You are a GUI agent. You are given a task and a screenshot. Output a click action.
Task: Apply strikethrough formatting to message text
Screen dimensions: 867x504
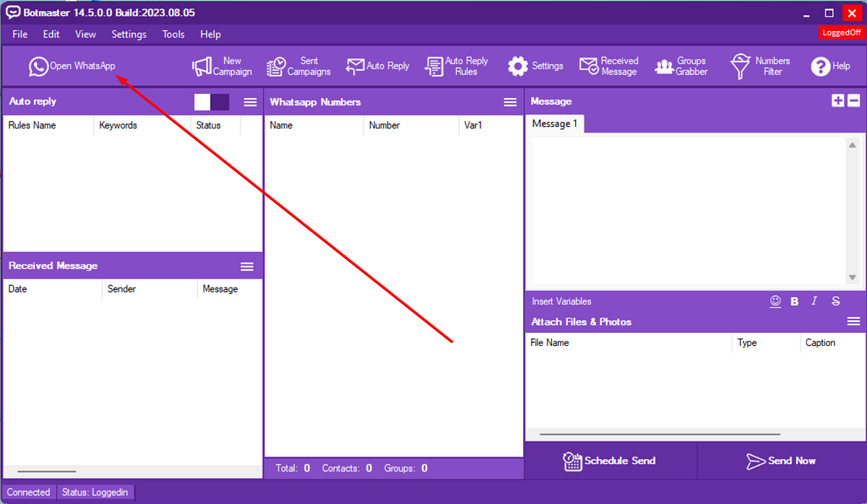coord(835,301)
